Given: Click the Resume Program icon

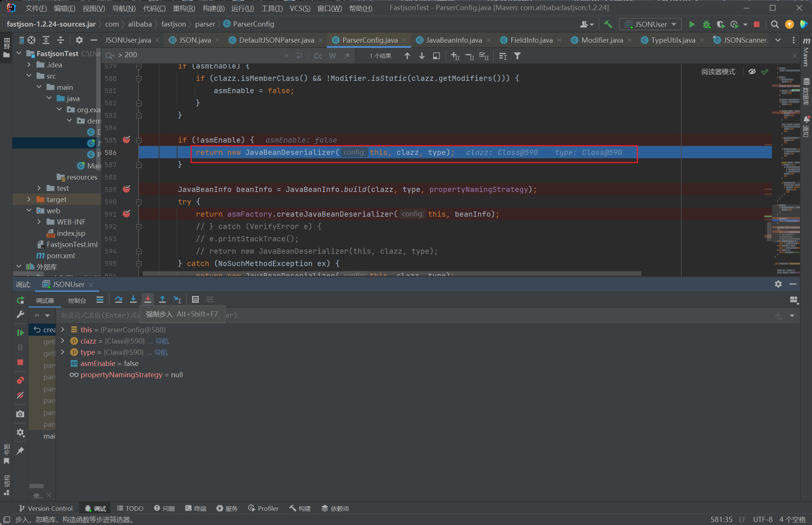Looking at the screenshot, I should 20,332.
